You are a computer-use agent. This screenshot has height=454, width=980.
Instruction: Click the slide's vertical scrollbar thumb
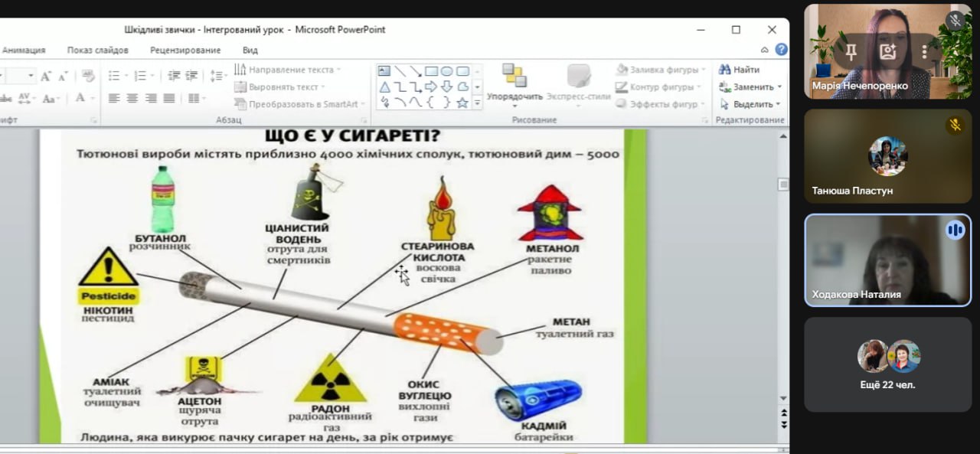(782, 185)
